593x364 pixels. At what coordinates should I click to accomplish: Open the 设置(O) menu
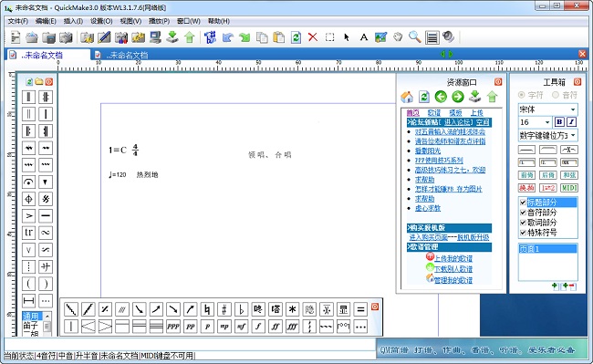(x=101, y=21)
